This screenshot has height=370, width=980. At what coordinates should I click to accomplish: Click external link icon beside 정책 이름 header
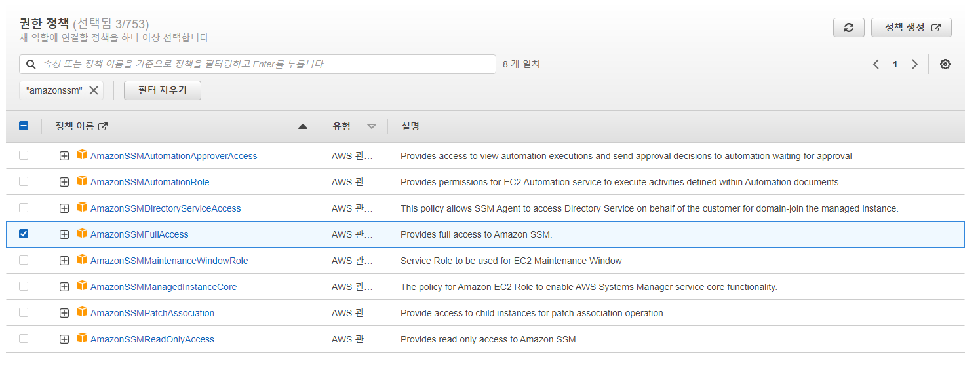coord(102,126)
